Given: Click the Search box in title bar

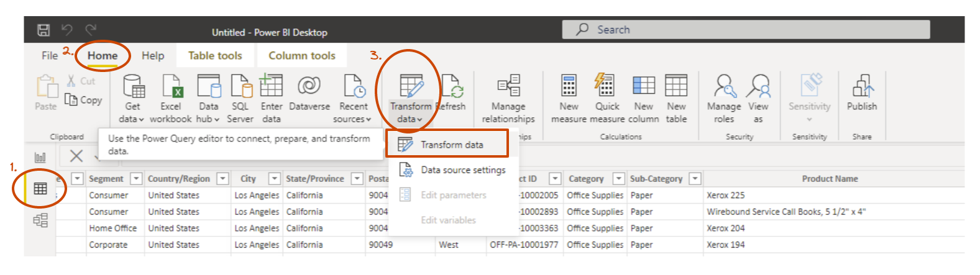Looking at the screenshot, I should [x=746, y=30].
